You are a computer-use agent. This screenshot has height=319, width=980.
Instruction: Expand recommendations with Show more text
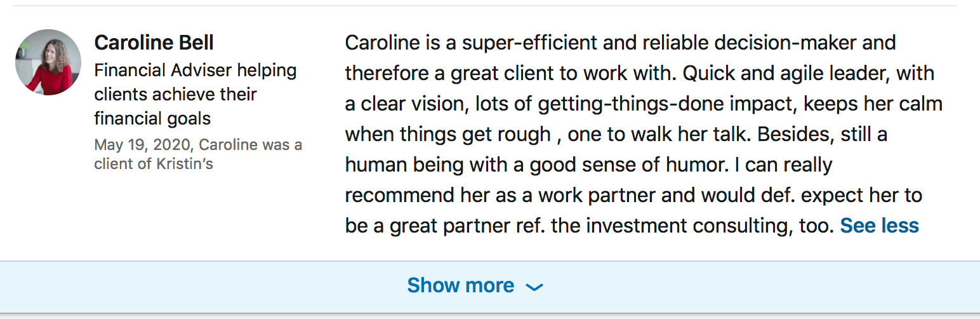pyautogui.click(x=461, y=285)
